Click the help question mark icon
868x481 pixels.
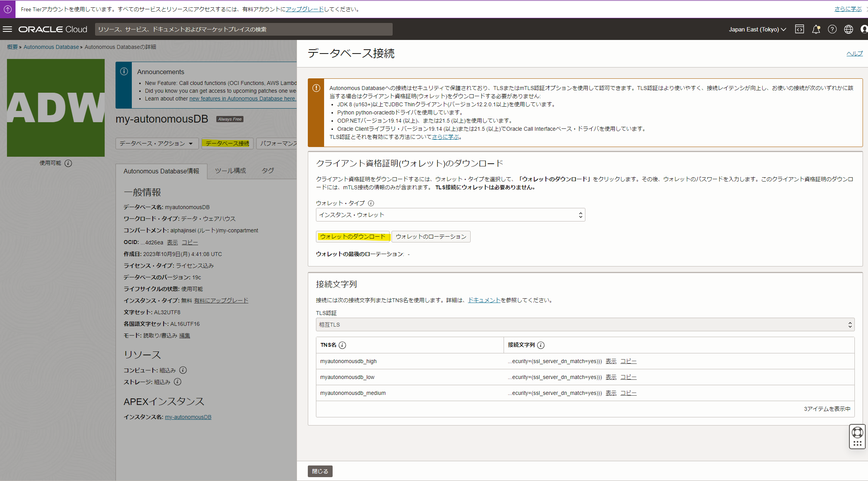click(832, 29)
